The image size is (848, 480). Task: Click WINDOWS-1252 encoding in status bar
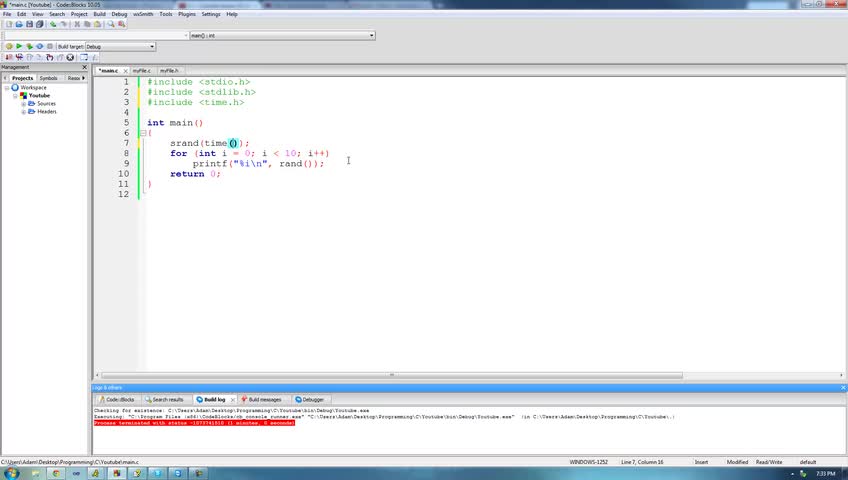588,462
